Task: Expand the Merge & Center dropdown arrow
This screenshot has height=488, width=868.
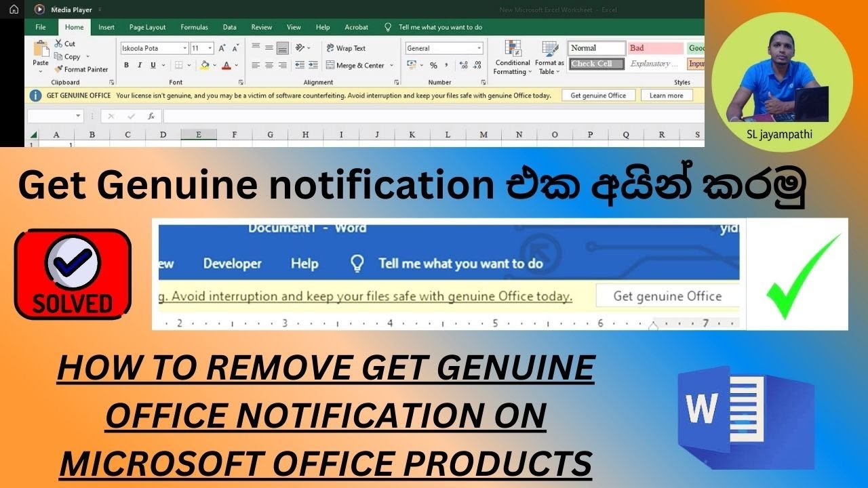Action: tap(391, 66)
